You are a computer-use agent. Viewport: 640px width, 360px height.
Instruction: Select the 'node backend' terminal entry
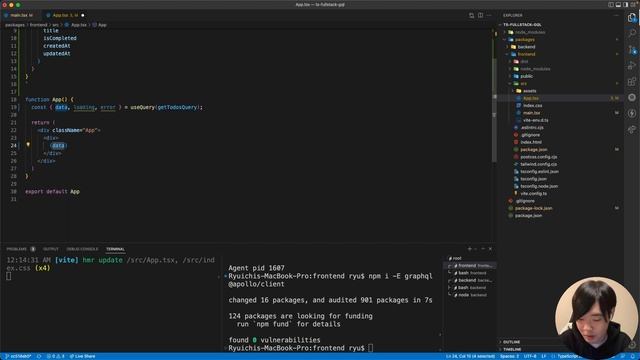coord(471,295)
